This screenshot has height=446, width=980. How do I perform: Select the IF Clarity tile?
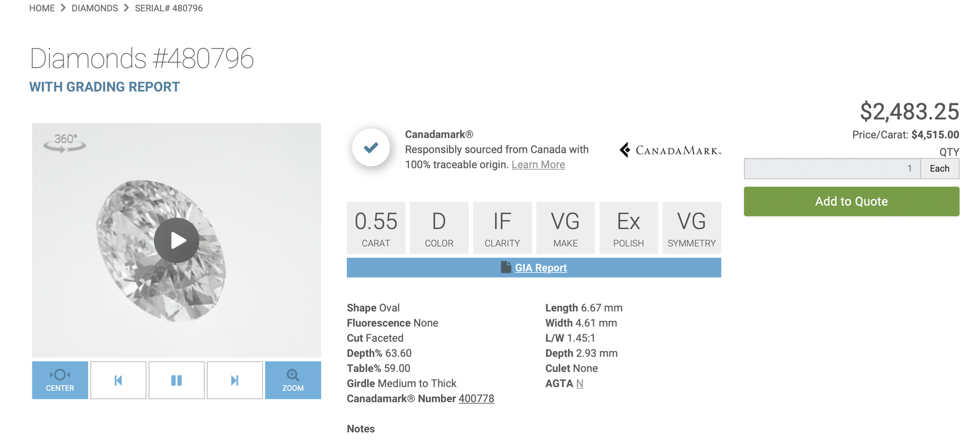click(502, 228)
